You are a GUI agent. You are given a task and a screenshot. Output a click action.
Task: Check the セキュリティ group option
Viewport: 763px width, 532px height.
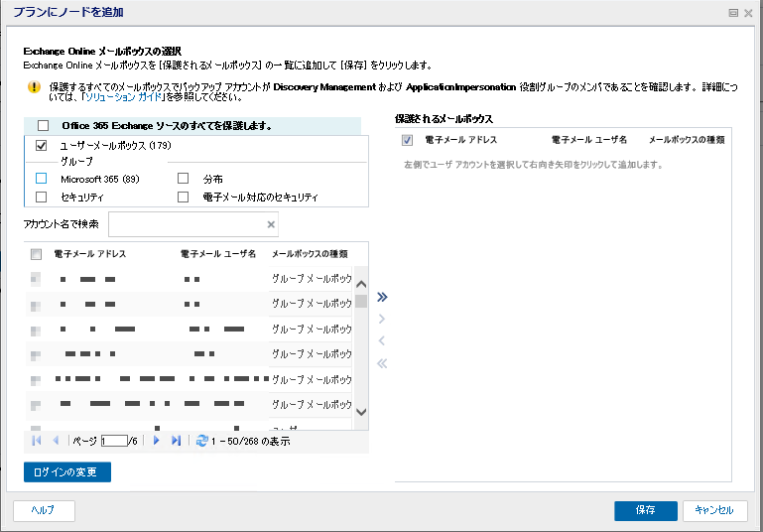tap(42, 198)
